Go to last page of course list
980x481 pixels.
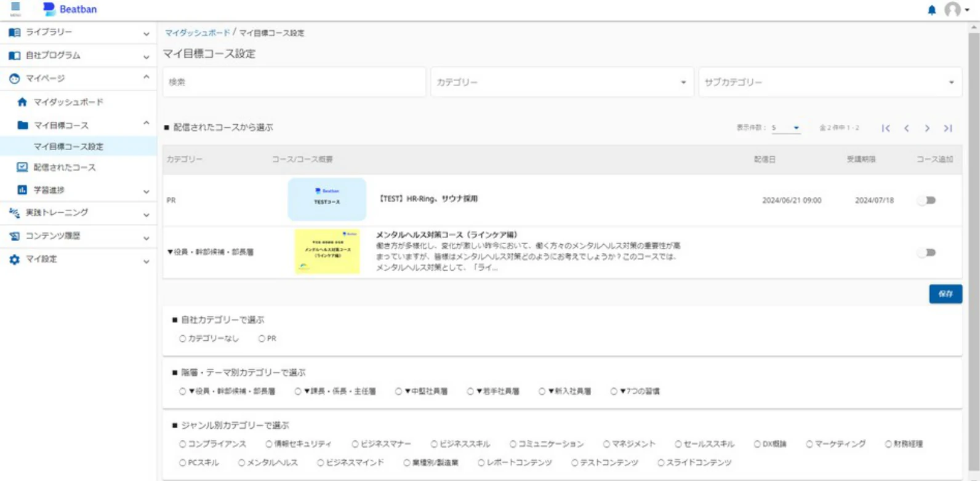click(x=948, y=128)
